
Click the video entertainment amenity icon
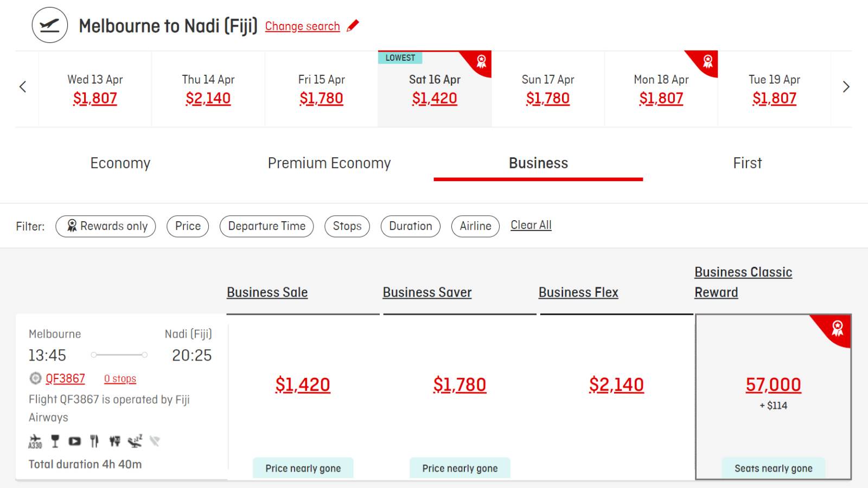[75, 441]
